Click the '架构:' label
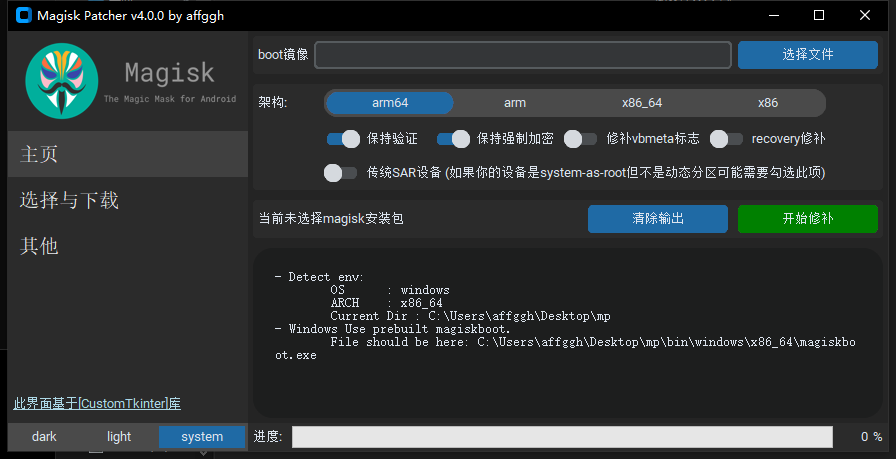Image resolution: width=896 pixels, height=459 pixels. point(273,103)
